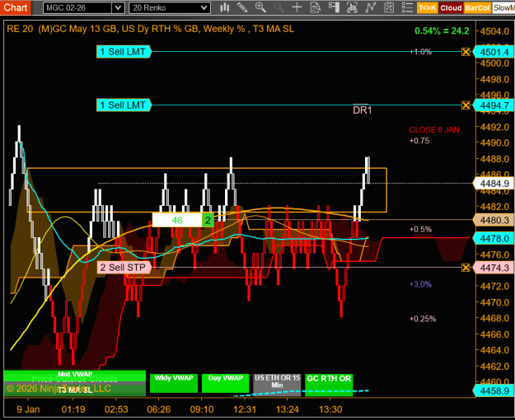The height and width of the screenshot is (420, 515).
Task: Click the 9 Jan time axis label
Action: 28,409
